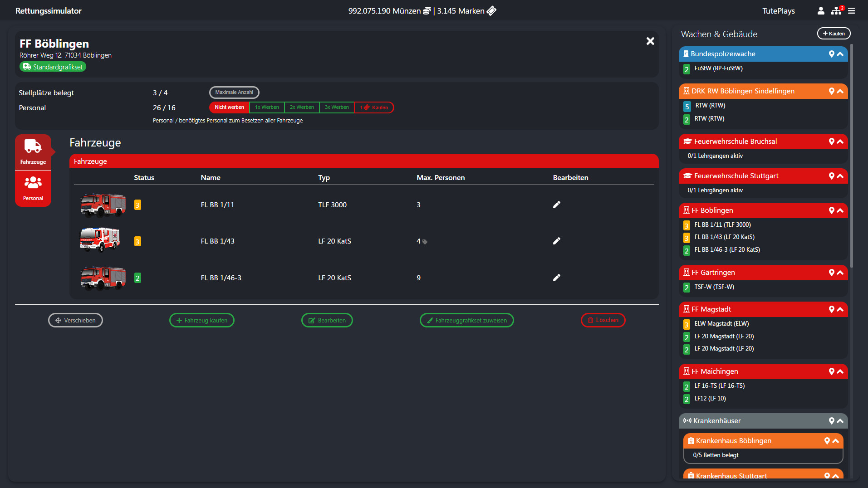Locate Bundespolizeiwache via map pin icon
868x488 pixels.
[831, 54]
